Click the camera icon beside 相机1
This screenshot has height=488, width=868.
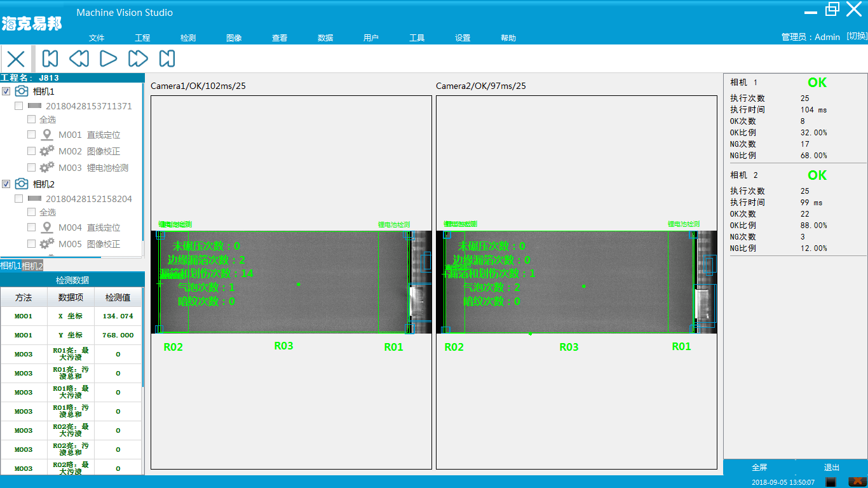click(x=22, y=91)
